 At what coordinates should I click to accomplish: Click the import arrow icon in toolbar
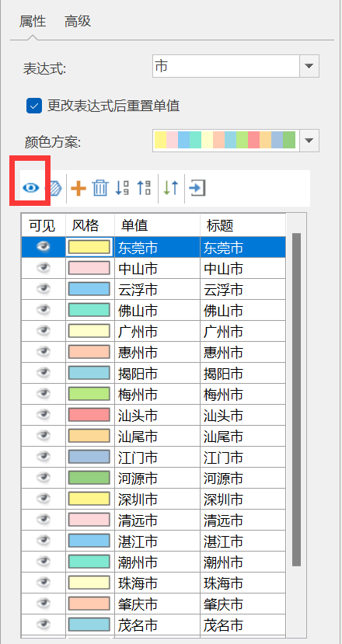pyautogui.click(x=197, y=188)
